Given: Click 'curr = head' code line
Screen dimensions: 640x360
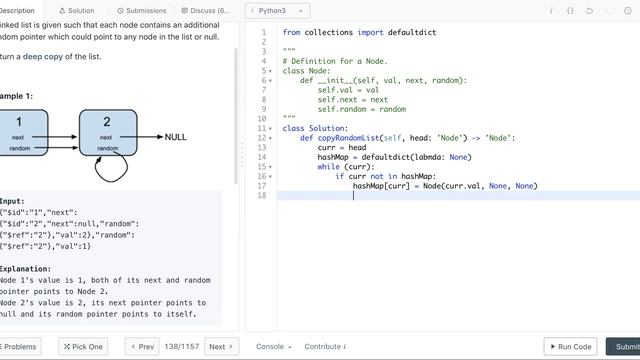Looking at the screenshot, I should pyautogui.click(x=342, y=148).
